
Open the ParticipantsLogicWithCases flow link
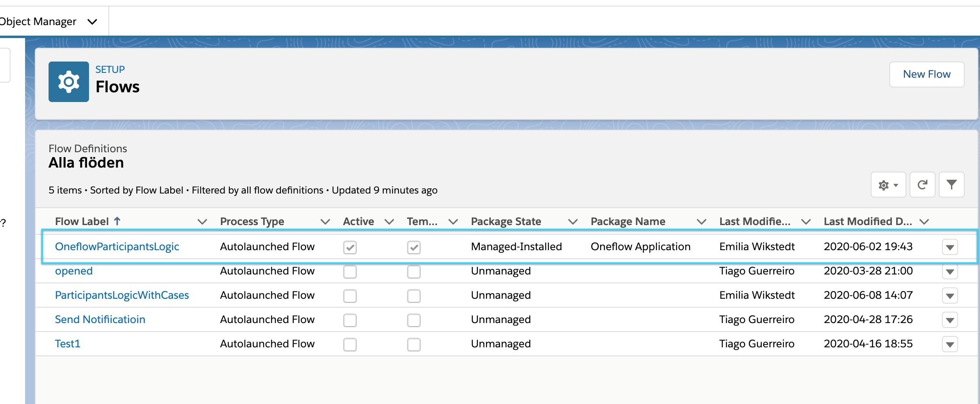122,295
